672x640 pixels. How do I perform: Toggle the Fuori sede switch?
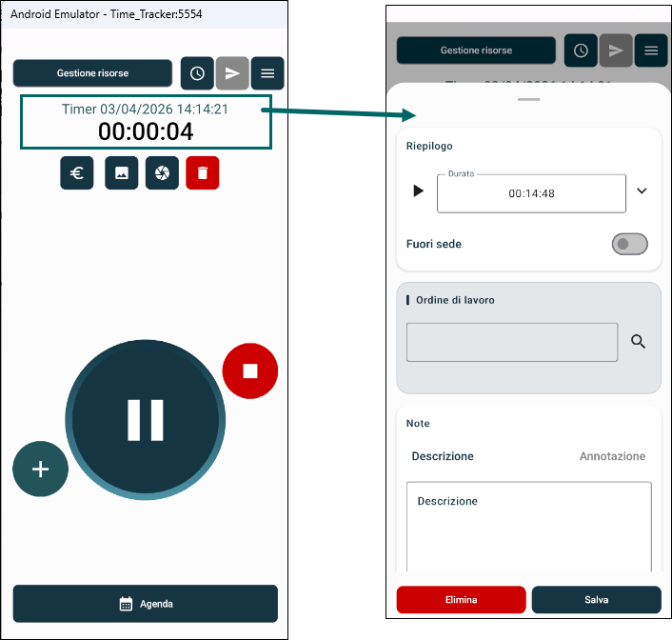pyautogui.click(x=629, y=244)
